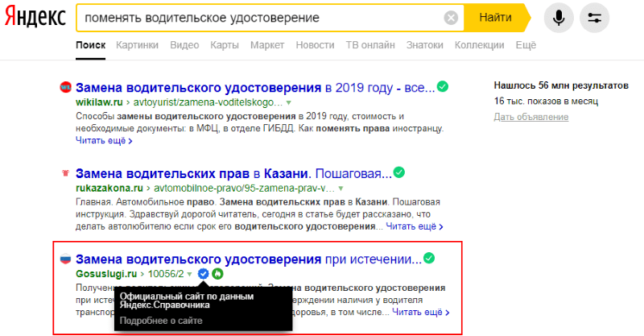Image resolution: width=644 pixels, height=336 pixels.
Task: Switch to the Знатоки tab
Action: pos(425,45)
